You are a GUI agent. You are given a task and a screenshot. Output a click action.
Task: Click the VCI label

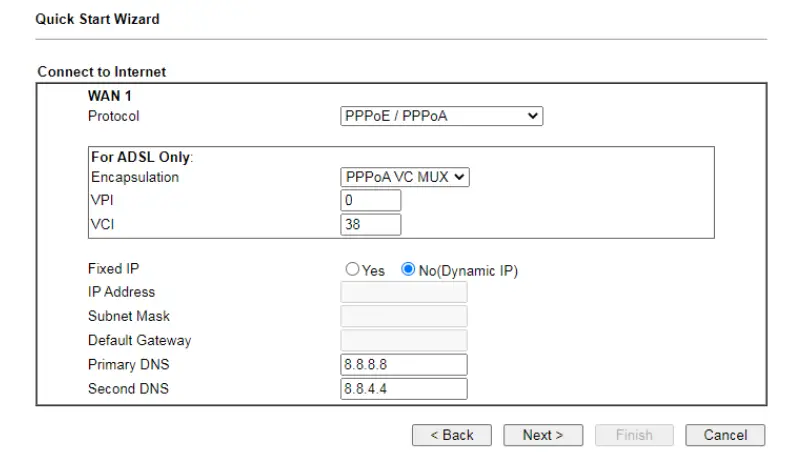coord(103,224)
